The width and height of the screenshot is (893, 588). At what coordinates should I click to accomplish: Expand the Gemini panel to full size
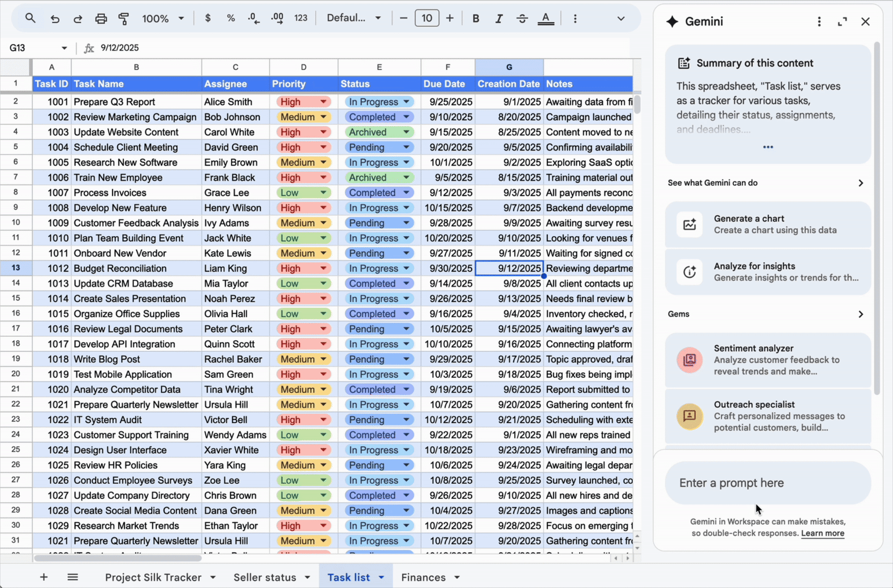[x=842, y=21]
